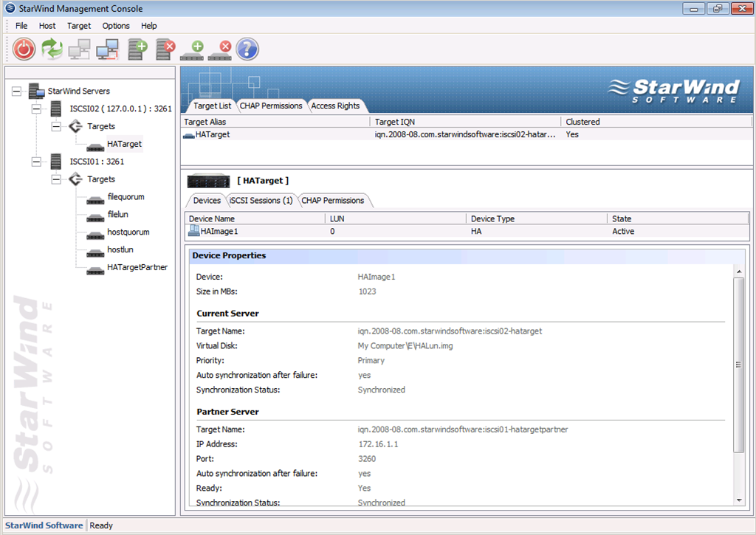Click the grayed Connect host toolbar icon
This screenshot has height=535, width=756.
pyautogui.click(x=80, y=49)
